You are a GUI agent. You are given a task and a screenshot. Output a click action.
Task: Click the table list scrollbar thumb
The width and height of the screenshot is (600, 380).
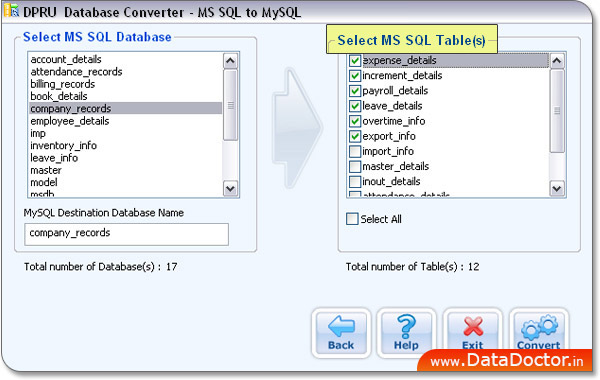point(557,111)
